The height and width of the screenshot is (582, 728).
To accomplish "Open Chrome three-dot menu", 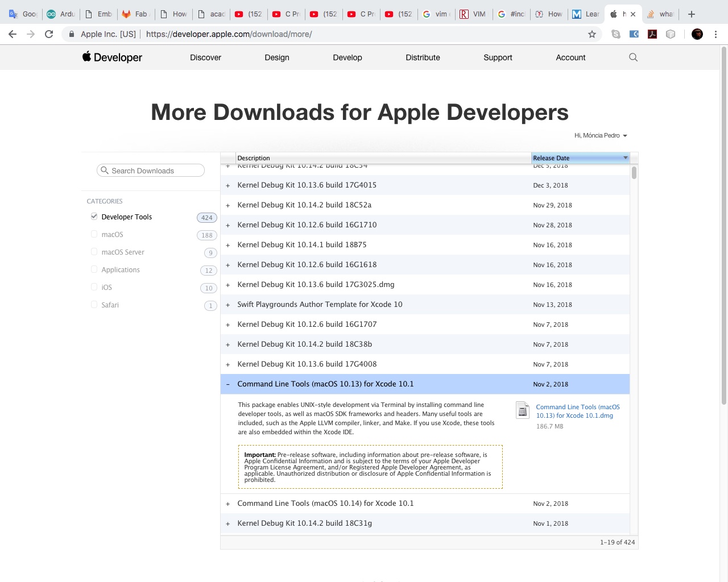I will point(716,34).
